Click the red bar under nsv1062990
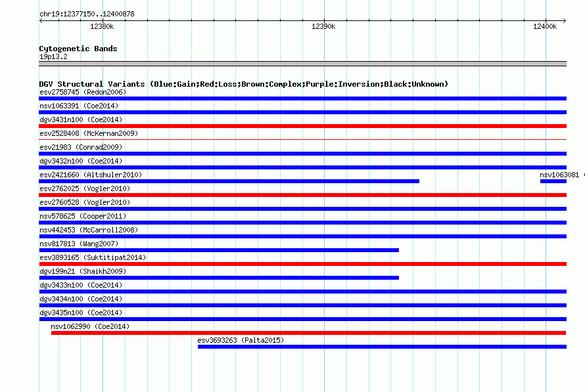Screen dimensions: 585x392 click(308, 333)
